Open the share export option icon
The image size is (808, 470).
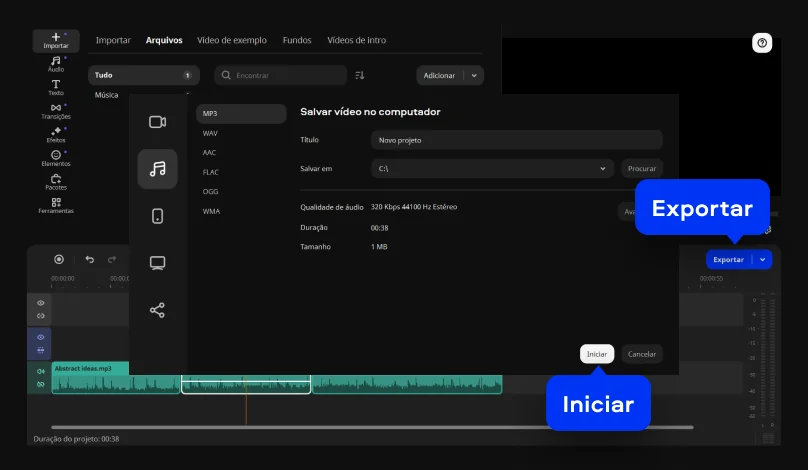(x=157, y=310)
